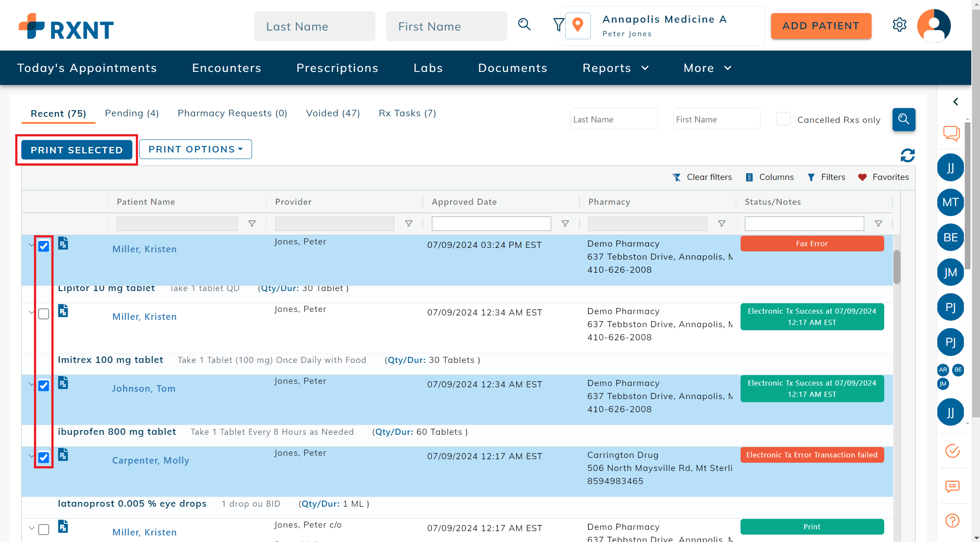Open PRINT OPTIONS dropdown
Screen dimensions: 980x542
point(195,149)
